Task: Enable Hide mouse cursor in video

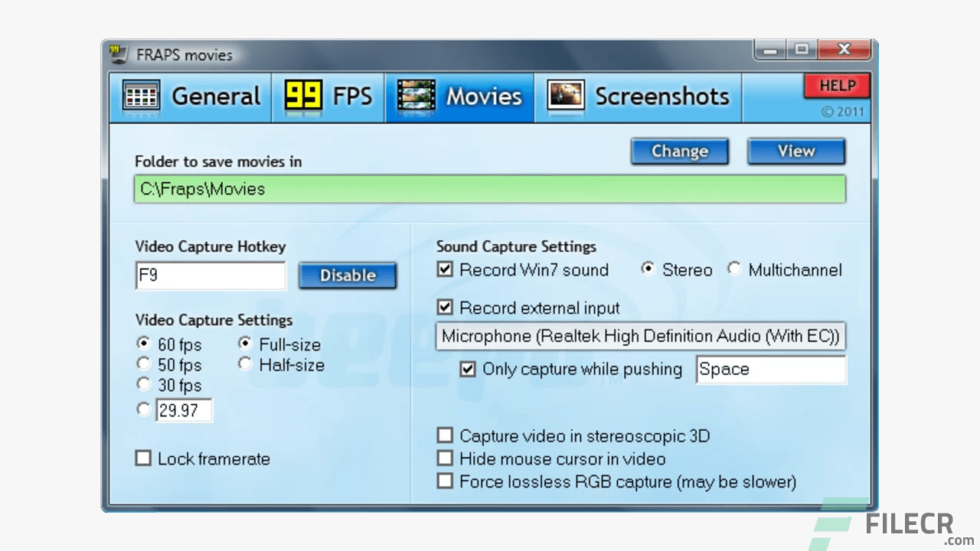Action: 446,458
